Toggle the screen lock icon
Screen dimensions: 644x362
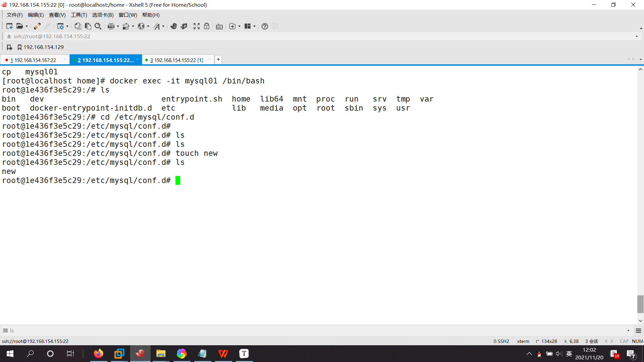point(207,26)
